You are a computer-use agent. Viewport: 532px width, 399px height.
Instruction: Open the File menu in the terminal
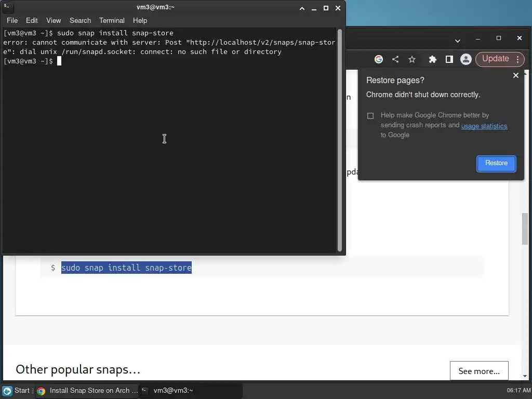pyautogui.click(x=12, y=20)
